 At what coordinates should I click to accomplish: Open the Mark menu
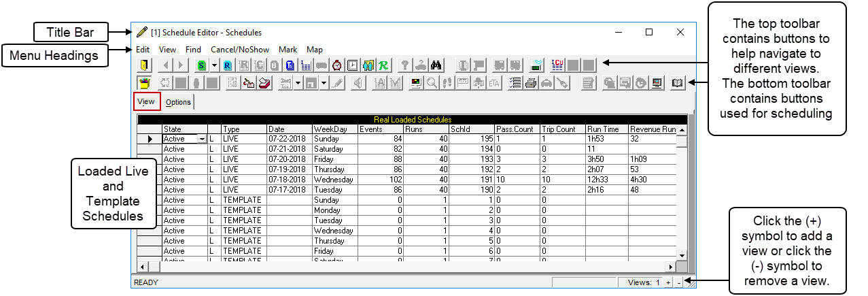tap(288, 50)
